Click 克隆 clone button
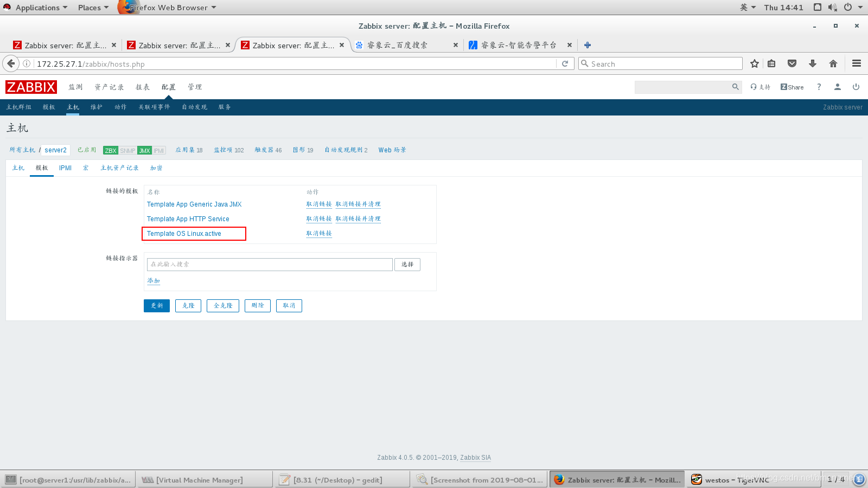Image resolution: width=868 pixels, height=488 pixels. 188,306
